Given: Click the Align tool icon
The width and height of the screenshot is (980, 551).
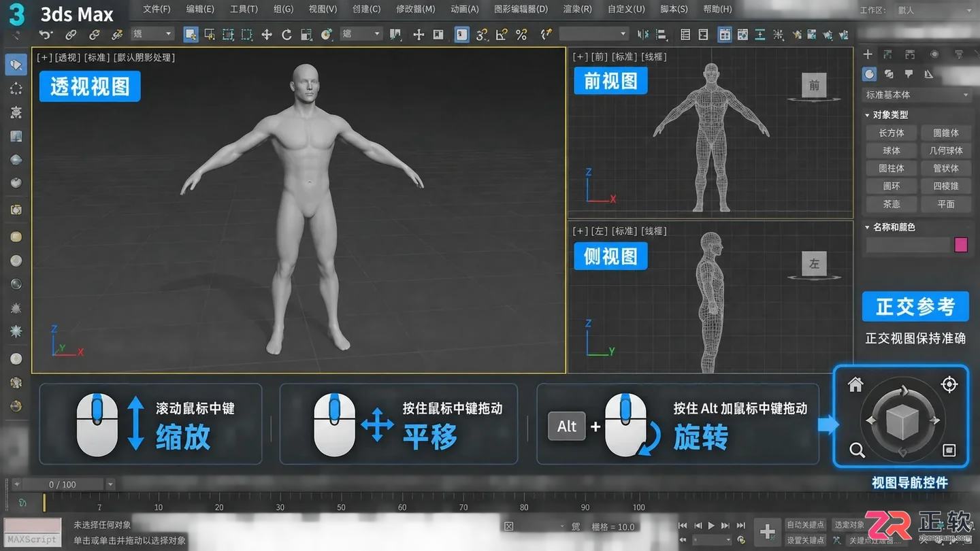Looking at the screenshot, I should coord(660,34).
